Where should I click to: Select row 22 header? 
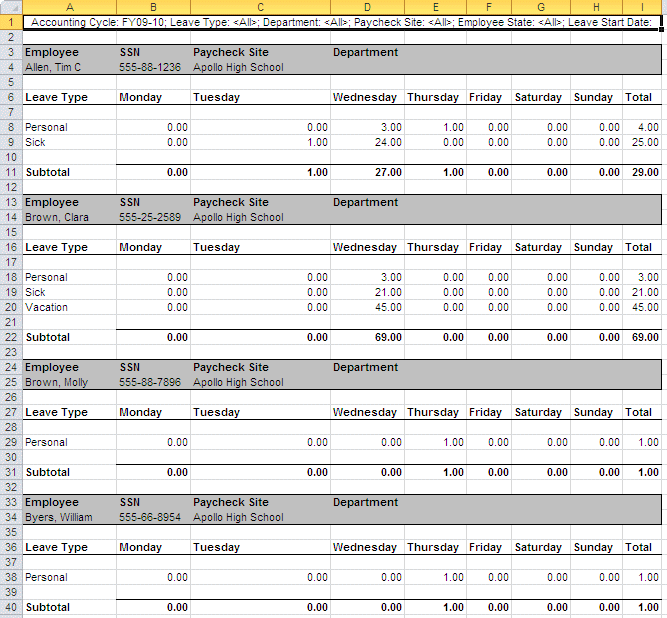[11, 337]
